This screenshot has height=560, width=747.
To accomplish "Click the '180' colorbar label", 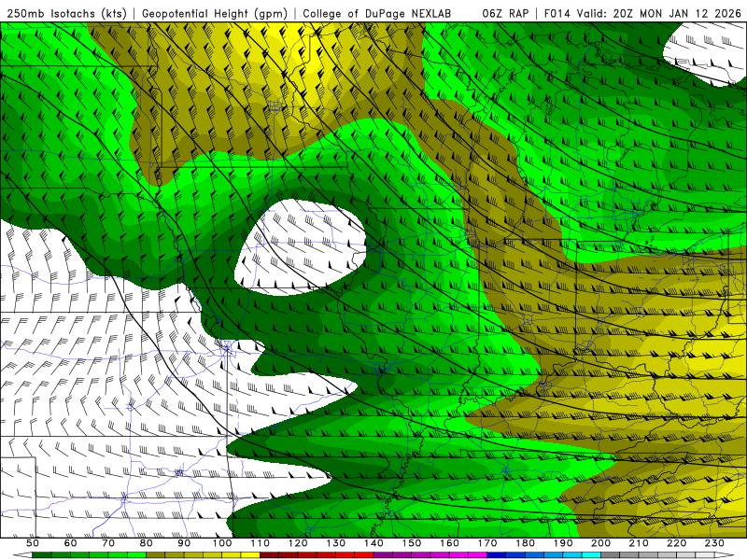I will [525, 543].
